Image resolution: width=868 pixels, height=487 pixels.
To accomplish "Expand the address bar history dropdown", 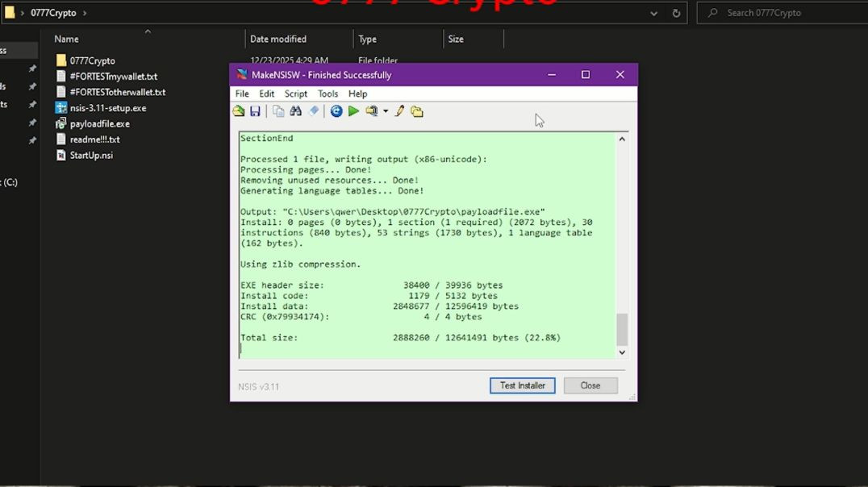I will coord(653,13).
